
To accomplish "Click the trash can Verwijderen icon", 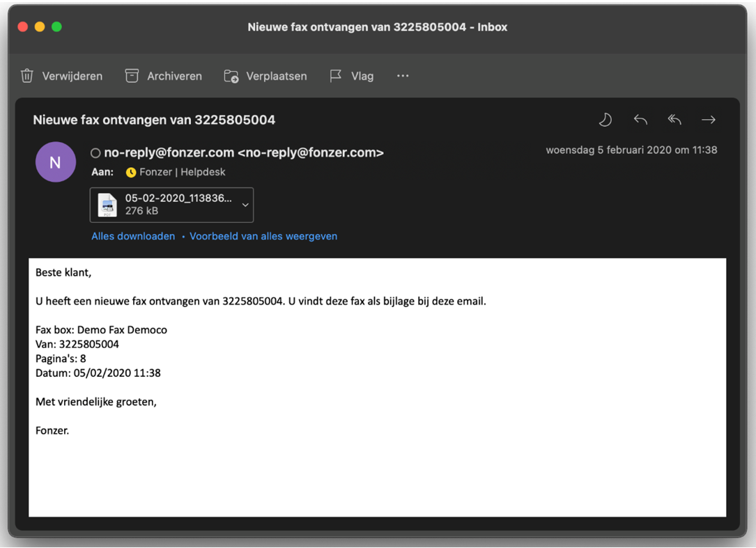I will click(27, 76).
